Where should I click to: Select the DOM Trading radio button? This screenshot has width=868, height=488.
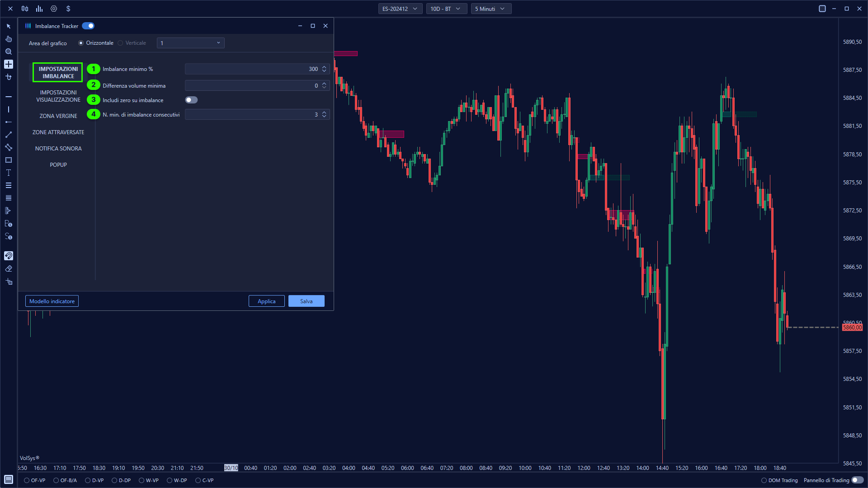point(764,480)
